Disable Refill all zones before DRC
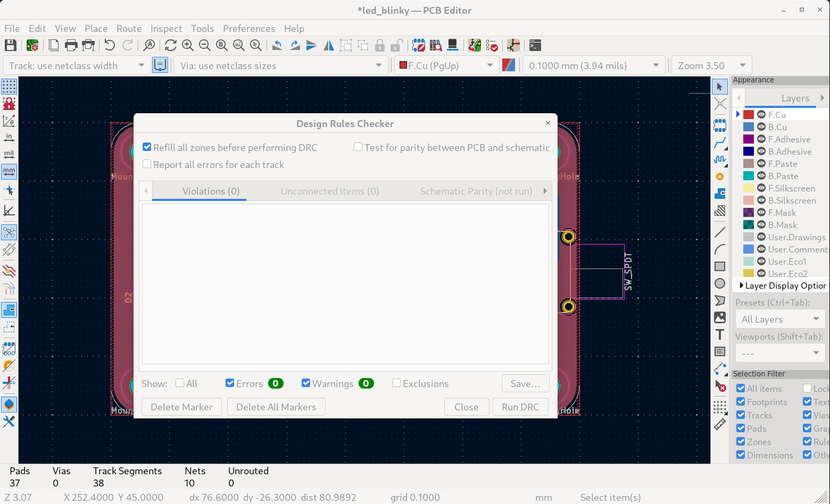 click(x=147, y=147)
